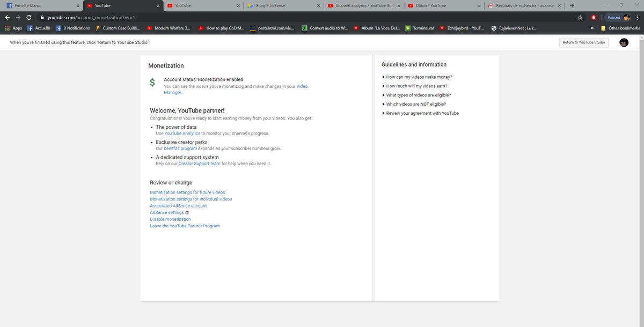
Task: Click Leave the YouTube Partner Program
Action: (185, 226)
